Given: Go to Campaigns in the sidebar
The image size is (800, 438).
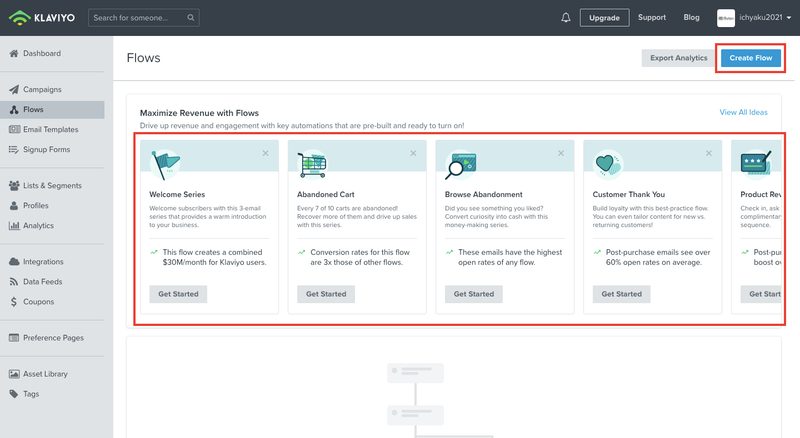Looking at the screenshot, I should coord(42,89).
